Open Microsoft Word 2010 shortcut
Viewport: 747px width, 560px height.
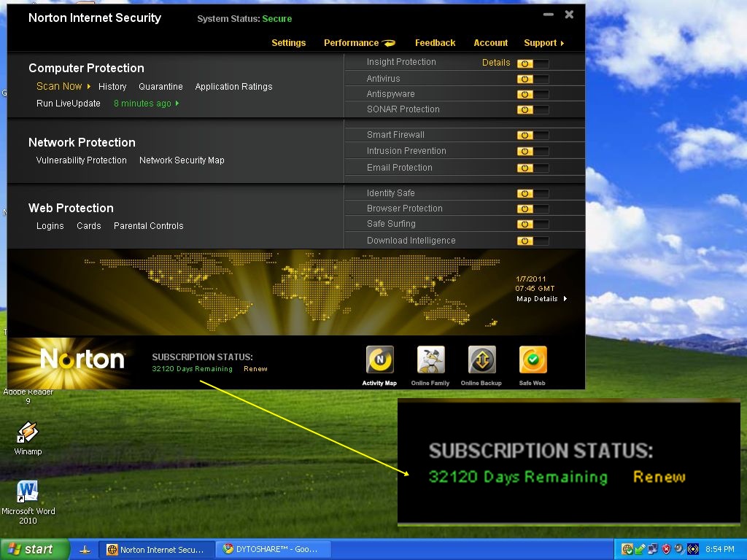click(27, 492)
